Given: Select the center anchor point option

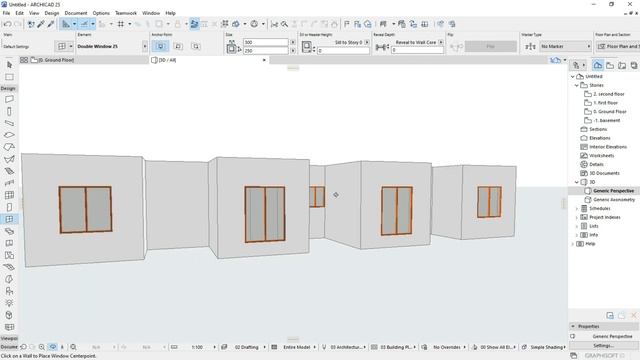Looking at the screenshot, I should tap(160, 46).
